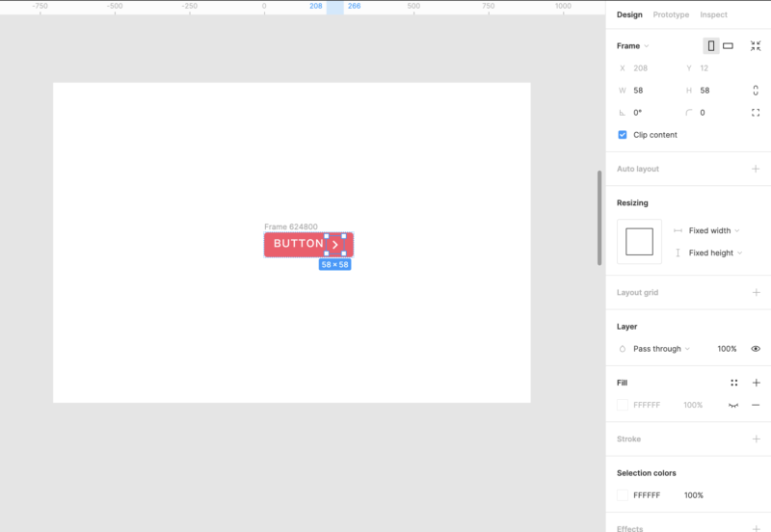Open Pass through blend mode dropdown

[661, 349]
